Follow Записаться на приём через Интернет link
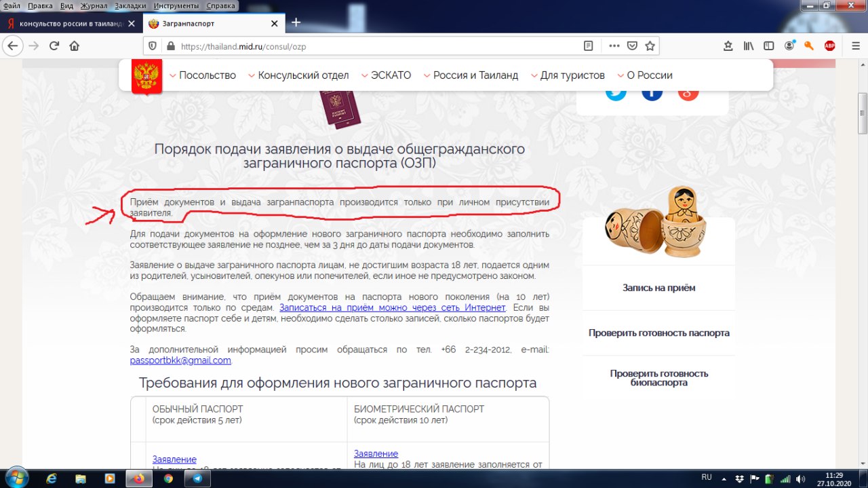 tap(393, 308)
